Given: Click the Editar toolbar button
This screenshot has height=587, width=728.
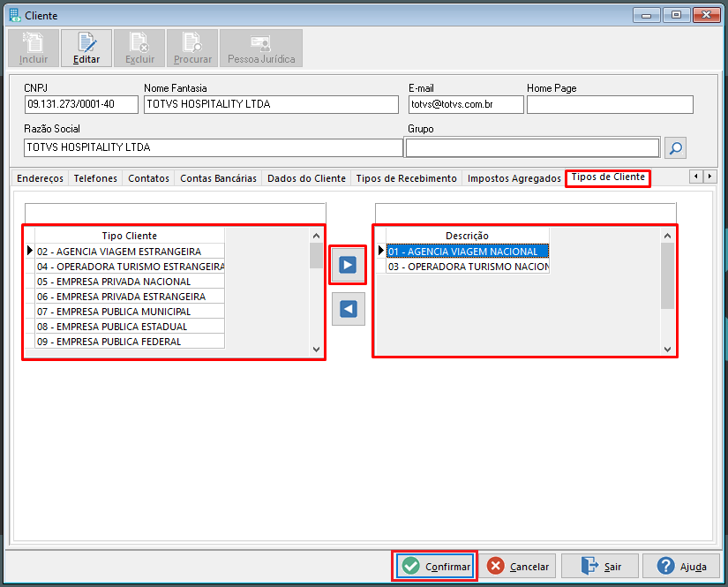Looking at the screenshot, I should pyautogui.click(x=86, y=49).
